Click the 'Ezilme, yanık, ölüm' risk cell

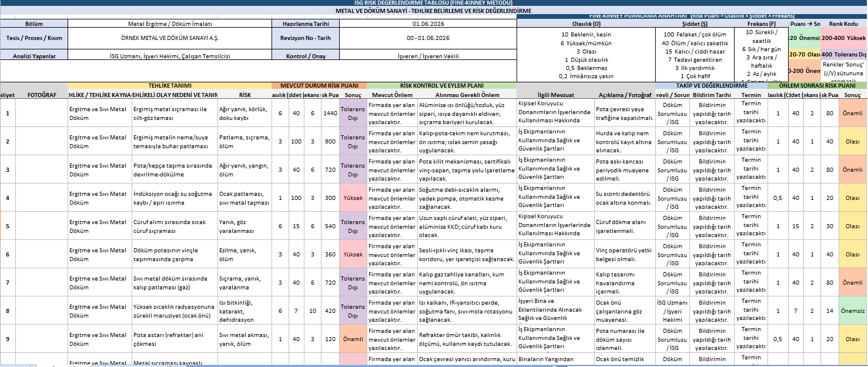coord(244,254)
